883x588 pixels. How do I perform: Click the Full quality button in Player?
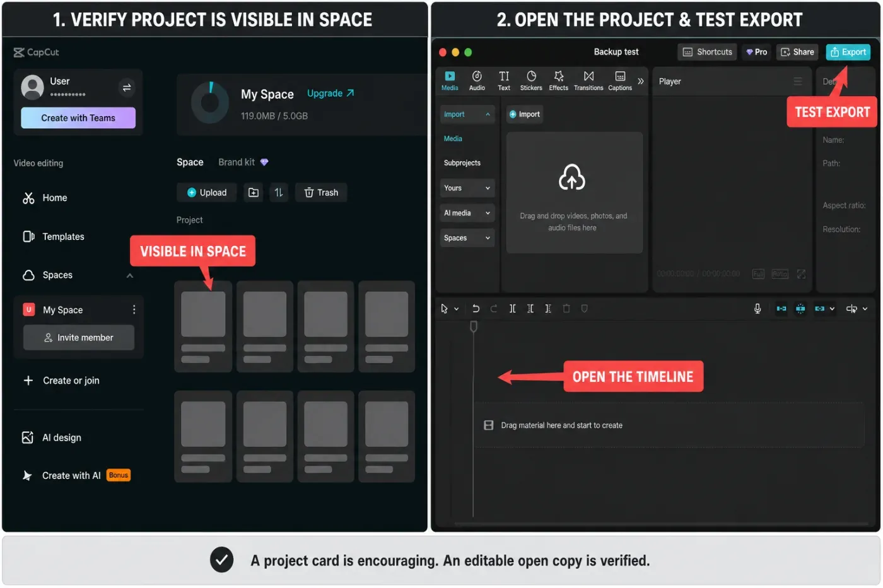(x=758, y=274)
